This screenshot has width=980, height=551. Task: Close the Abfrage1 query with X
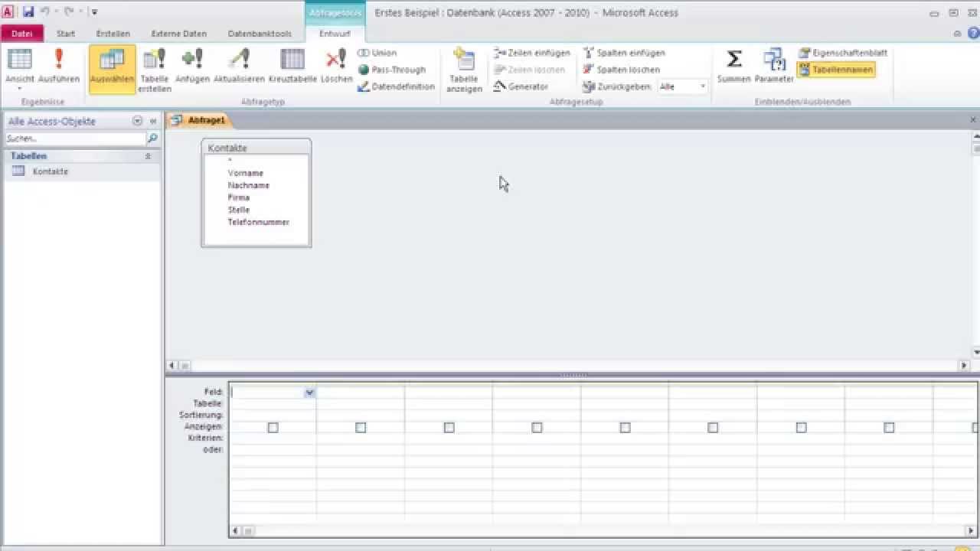tap(973, 120)
